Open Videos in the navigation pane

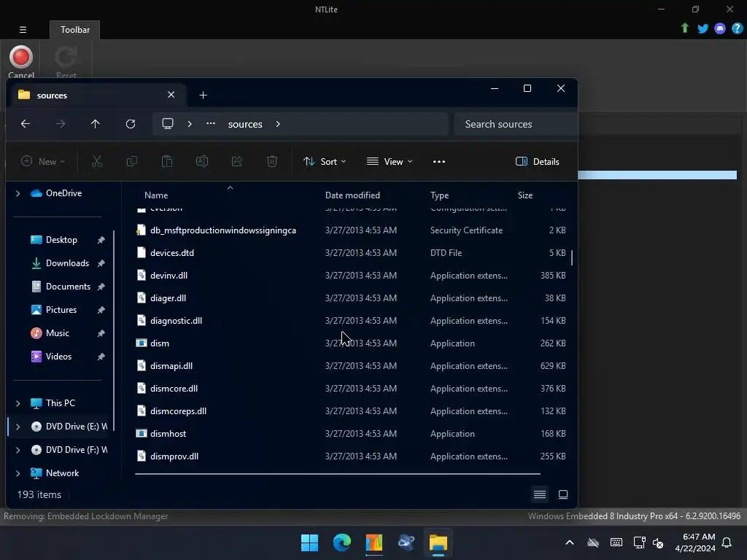58,357
